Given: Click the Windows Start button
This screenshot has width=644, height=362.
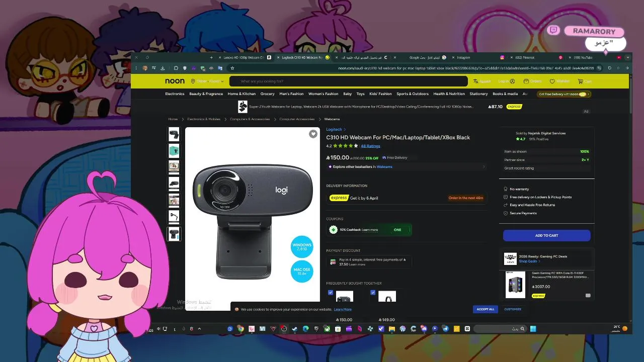Looking at the screenshot, I should [533, 329].
